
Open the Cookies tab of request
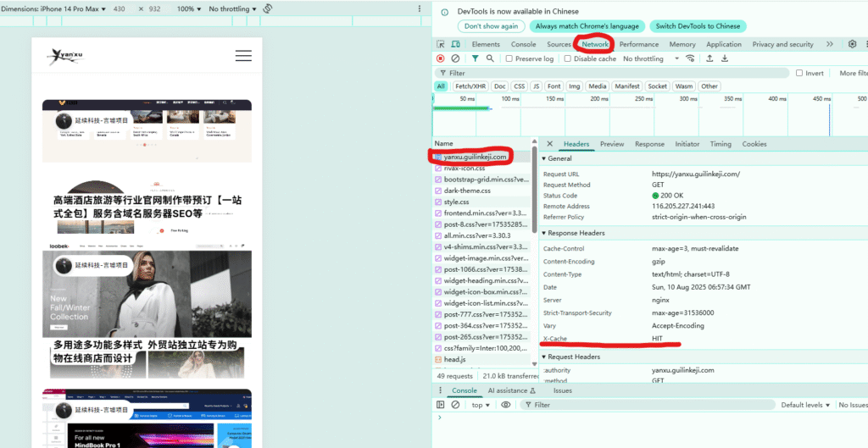(754, 144)
